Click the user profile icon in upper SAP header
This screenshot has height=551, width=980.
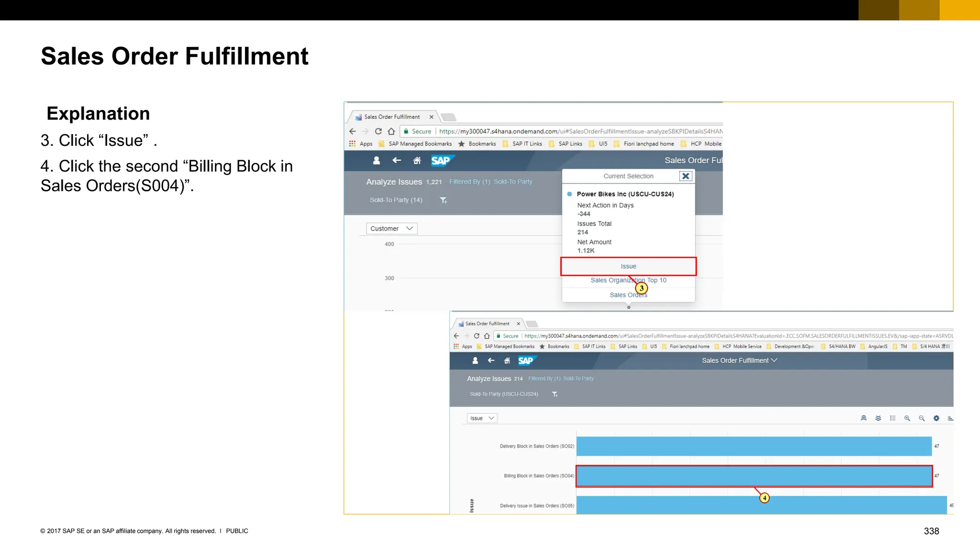pyautogui.click(x=377, y=161)
